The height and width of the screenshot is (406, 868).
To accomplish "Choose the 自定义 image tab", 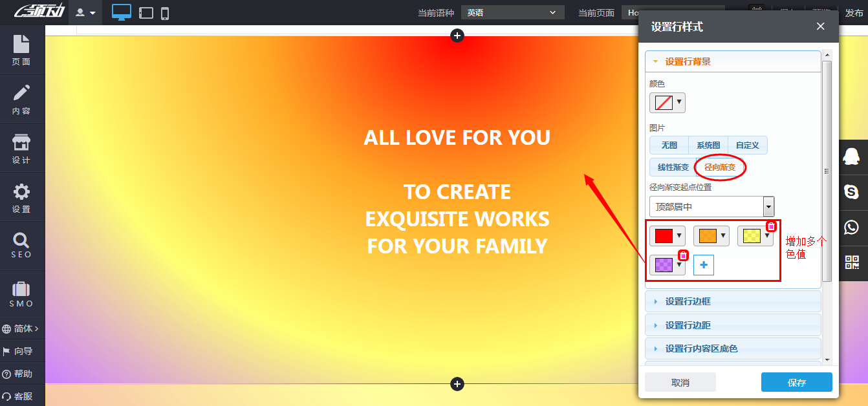I will [747, 145].
